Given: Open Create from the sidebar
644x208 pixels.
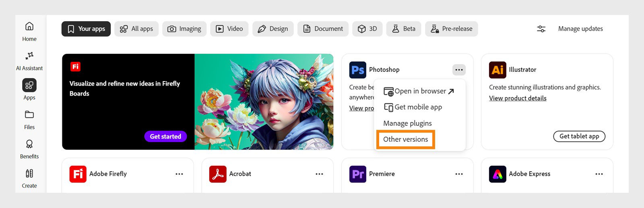Looking at the screenshot, I should [x=29, y=178].
